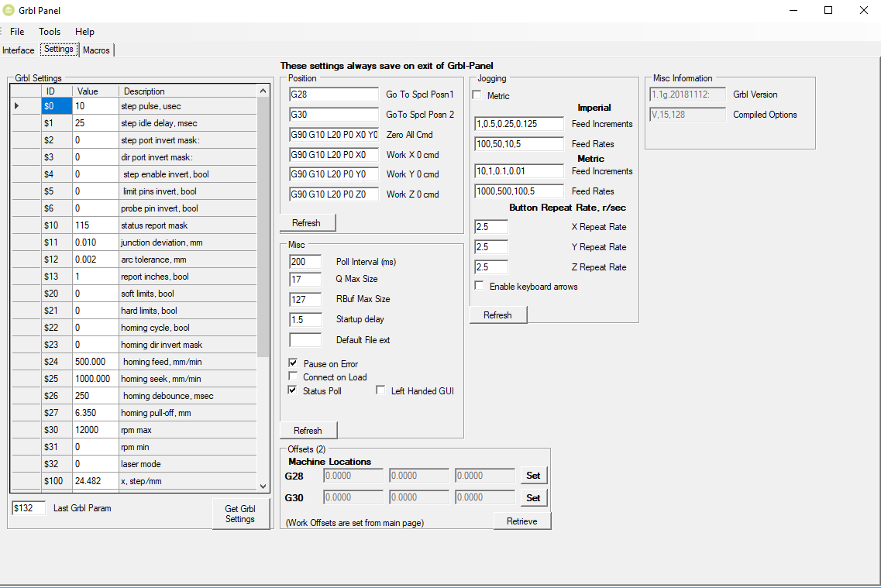Click Set for the G30 machine location

[x=533, y=497]
